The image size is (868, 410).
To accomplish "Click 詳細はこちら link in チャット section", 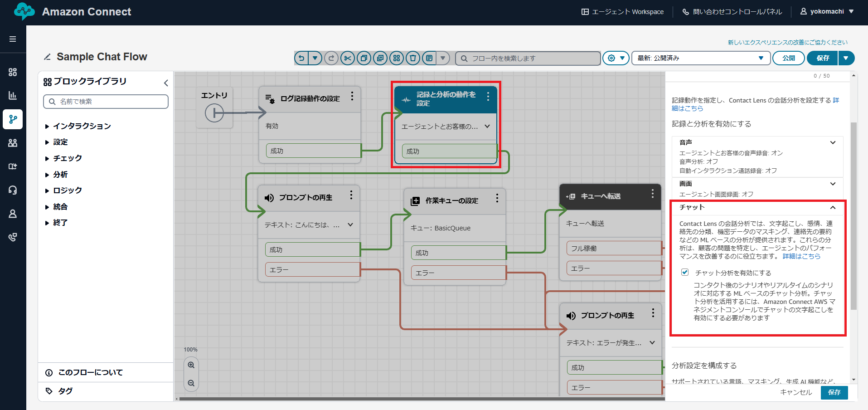I will coord(801,256).
